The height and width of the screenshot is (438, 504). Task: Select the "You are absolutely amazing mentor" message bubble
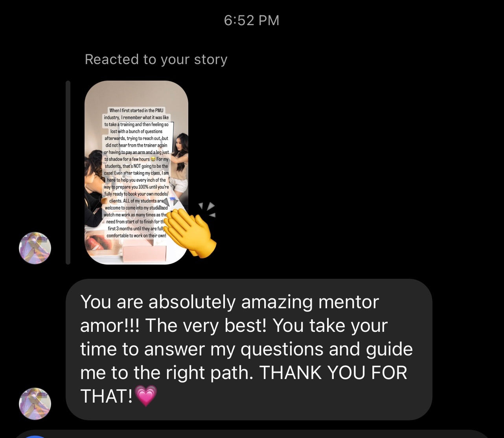tap(249, 350)
